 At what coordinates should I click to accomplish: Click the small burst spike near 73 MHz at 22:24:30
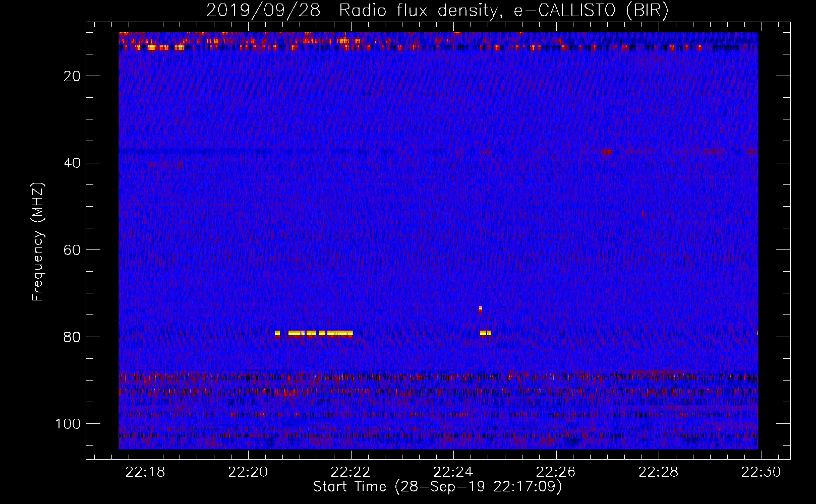(x=481, y=308)
